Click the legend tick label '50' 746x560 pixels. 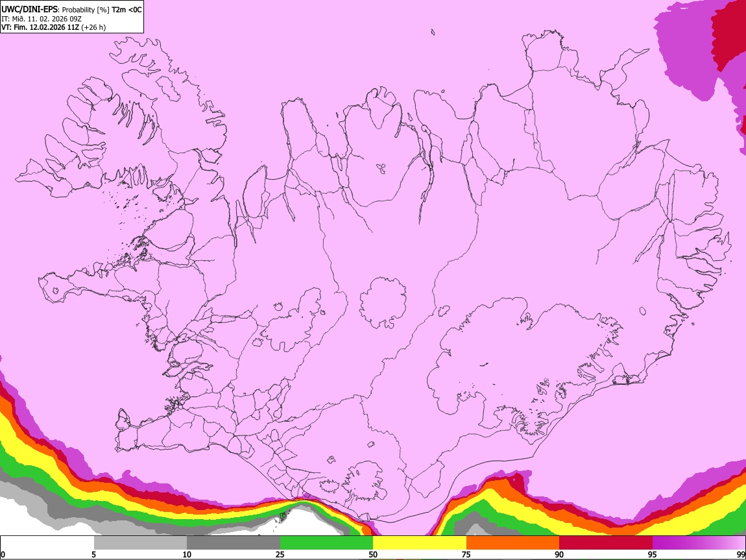[x=373, y=554]
